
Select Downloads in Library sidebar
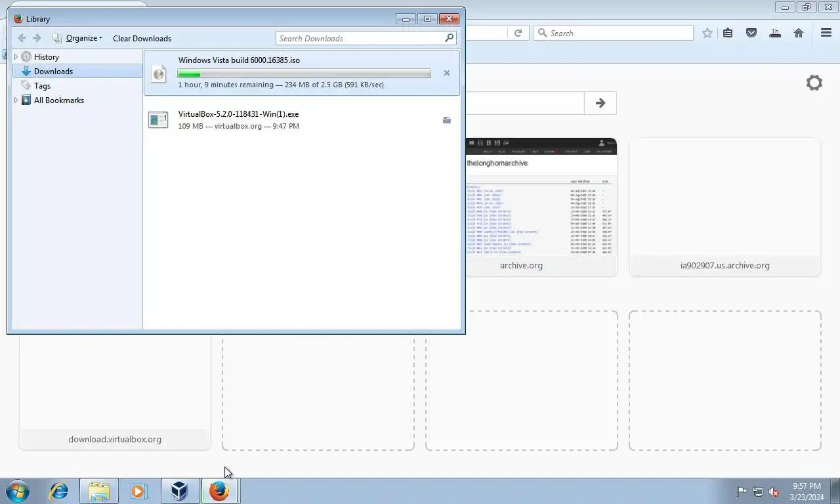click(77, 72)
